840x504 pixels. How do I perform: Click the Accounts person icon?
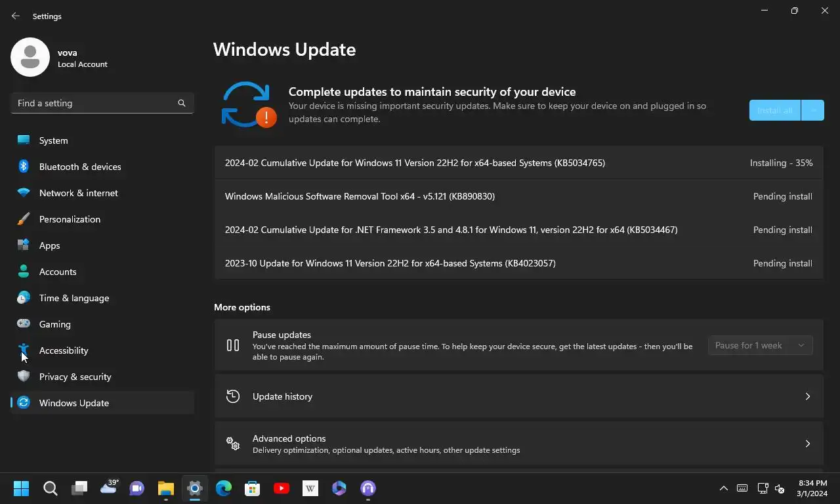pos(24,272)
